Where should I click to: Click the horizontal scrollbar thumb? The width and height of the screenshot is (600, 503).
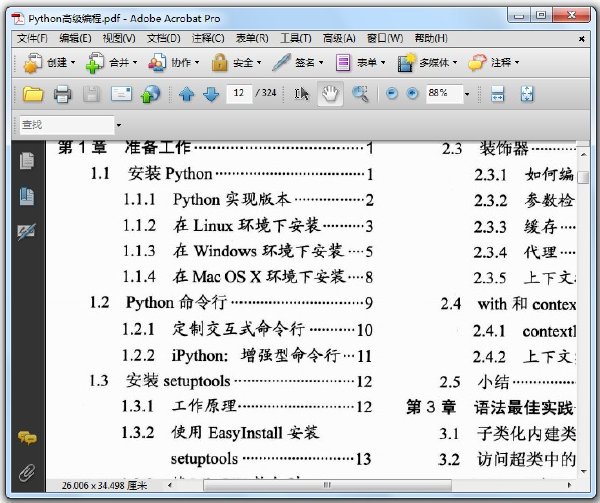327,485
